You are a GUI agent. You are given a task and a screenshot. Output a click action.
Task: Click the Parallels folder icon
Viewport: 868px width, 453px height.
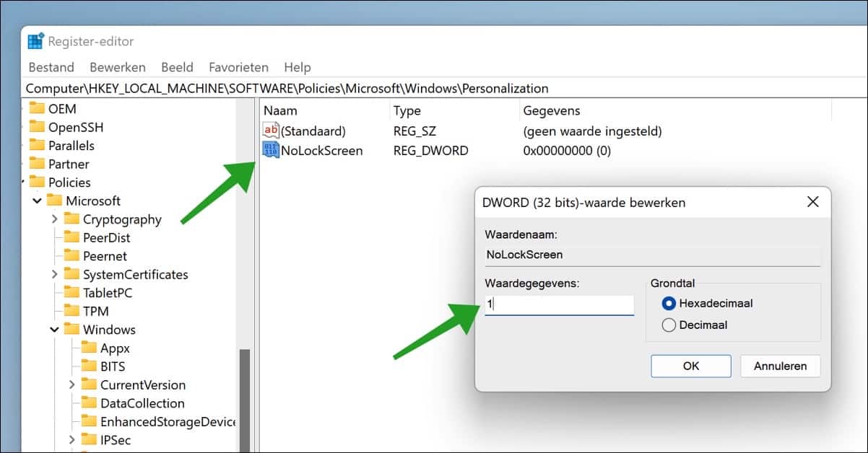click(x=37, y=146)
